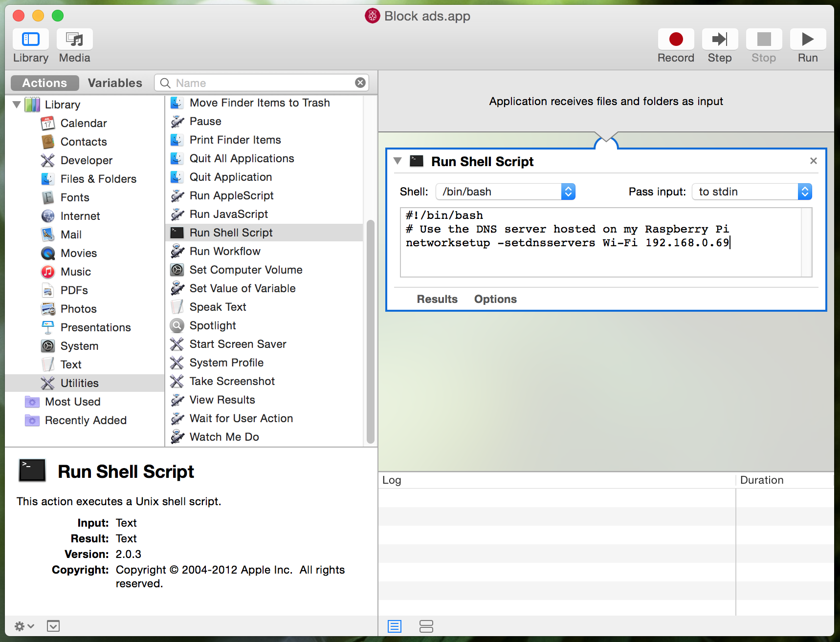Open the Recently Added smart group

tap(86, 420)
